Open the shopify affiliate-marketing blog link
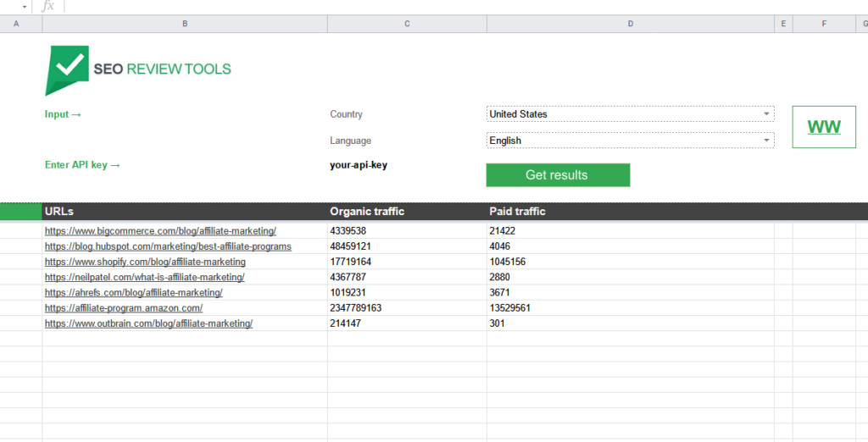Screen dimensions: 868x442 coord(145,262)
